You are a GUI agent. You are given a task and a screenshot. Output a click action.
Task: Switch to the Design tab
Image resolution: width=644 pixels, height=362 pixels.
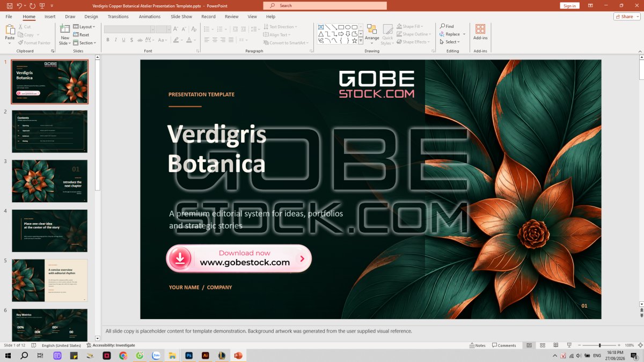(91, 17)
